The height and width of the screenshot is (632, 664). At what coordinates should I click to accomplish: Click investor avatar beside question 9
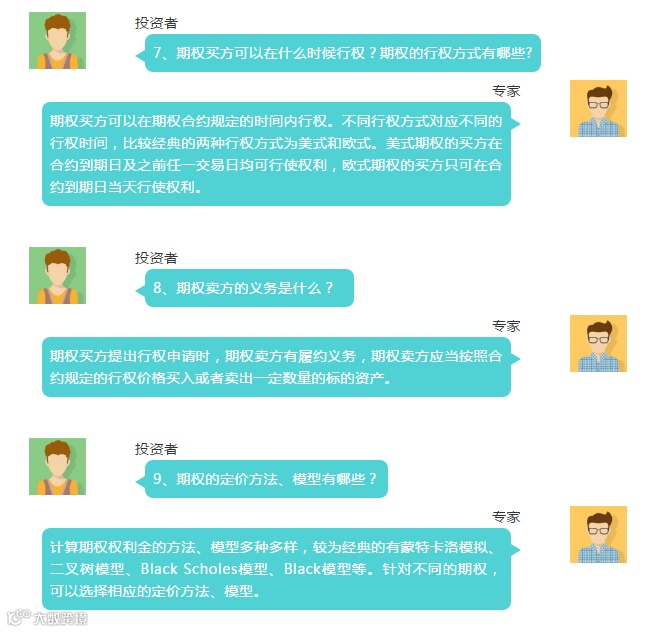[x=57, y=466]
